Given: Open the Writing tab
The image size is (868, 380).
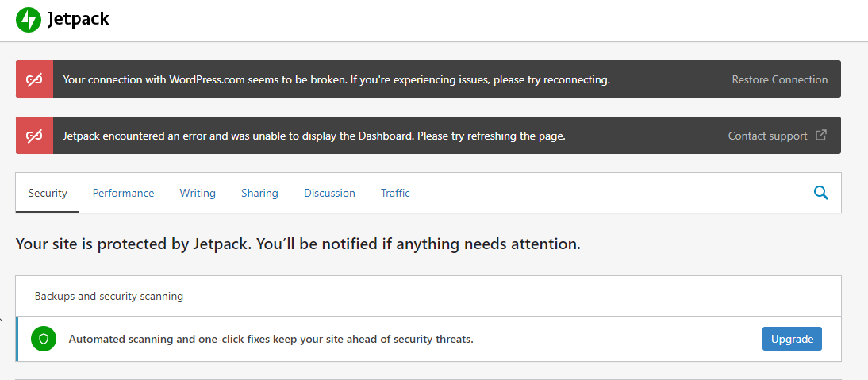Looking at the screenshot, I should coord(198,193).
